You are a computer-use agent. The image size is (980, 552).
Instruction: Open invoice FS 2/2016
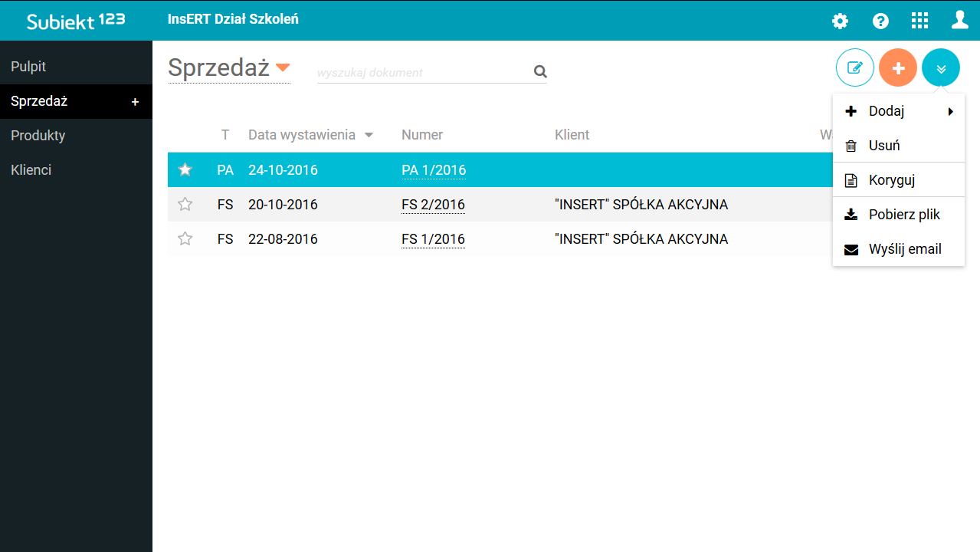pos(433,204)
